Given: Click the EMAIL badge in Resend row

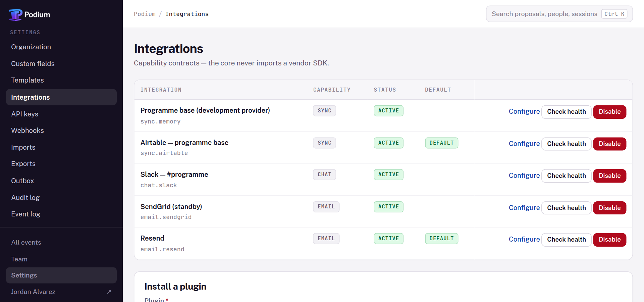Looking at the screenshot, I should coord(326,239).
